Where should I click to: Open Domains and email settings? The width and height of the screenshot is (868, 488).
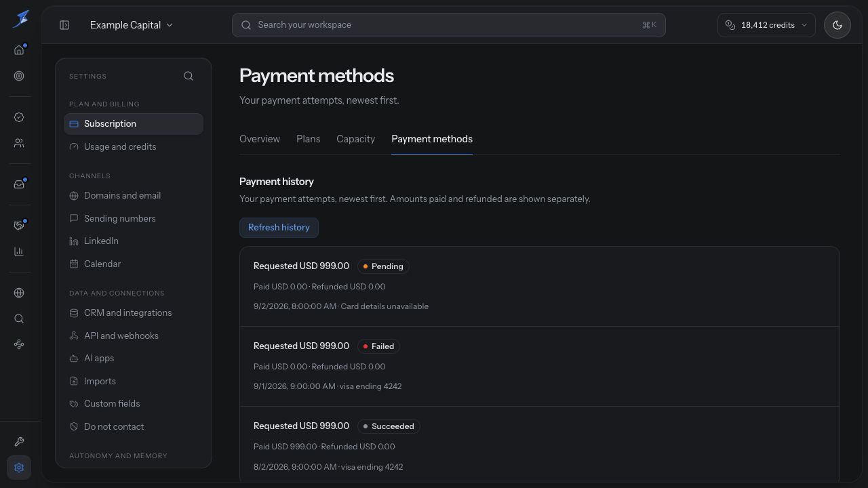pyautogui.click(x=134, y=196)
